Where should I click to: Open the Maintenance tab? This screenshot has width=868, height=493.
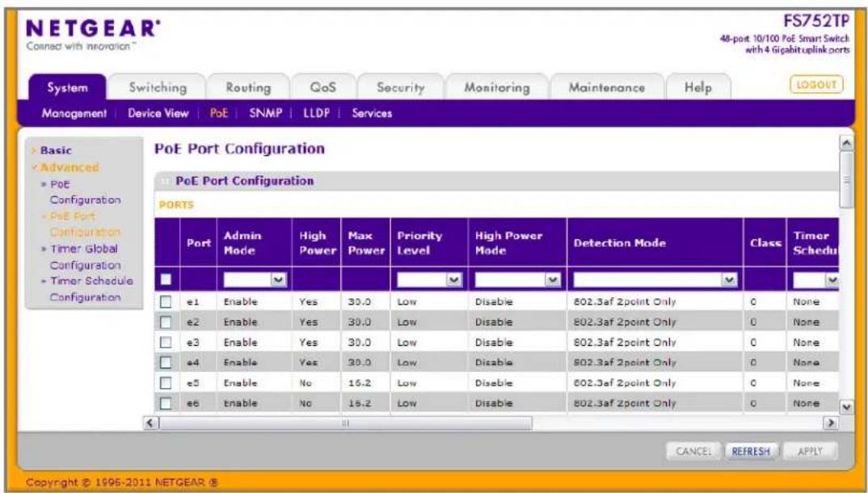click(x=607, y=87)
